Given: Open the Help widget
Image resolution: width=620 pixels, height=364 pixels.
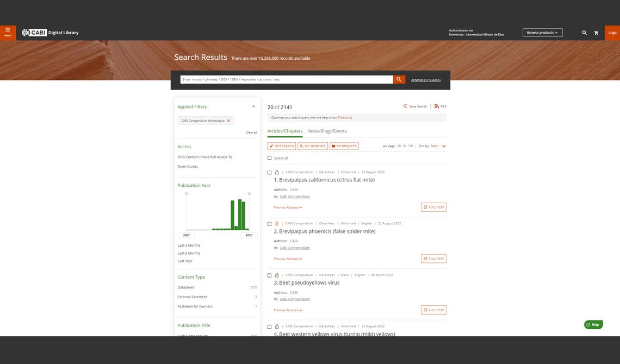Looking at the screenshot, I should 593,324.
